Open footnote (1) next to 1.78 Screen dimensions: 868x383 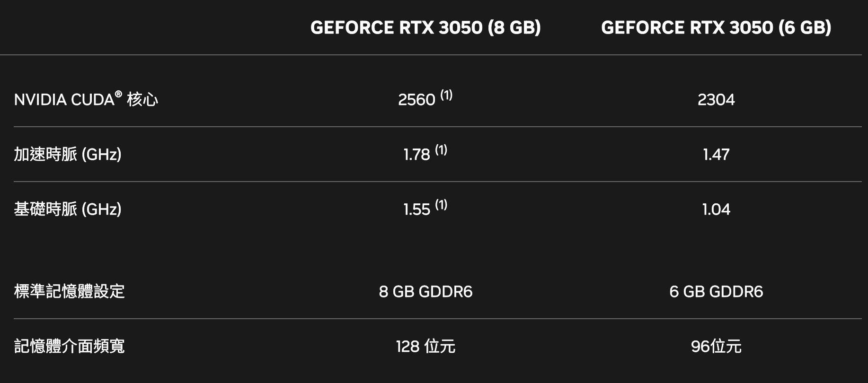click(x=441, y=150)
